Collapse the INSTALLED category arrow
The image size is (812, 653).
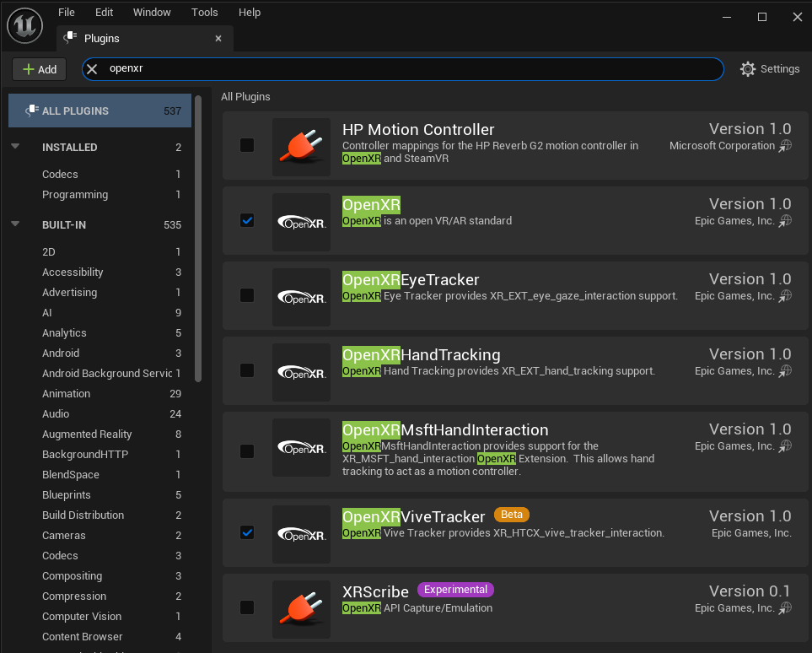(x=15, y=147)
